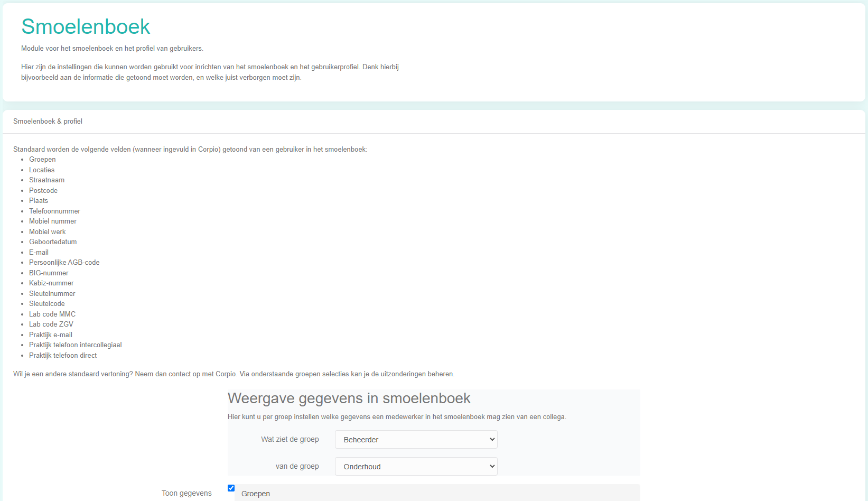
Task: Click the 'Groepen' list item
Action: [x=42, y=159]
